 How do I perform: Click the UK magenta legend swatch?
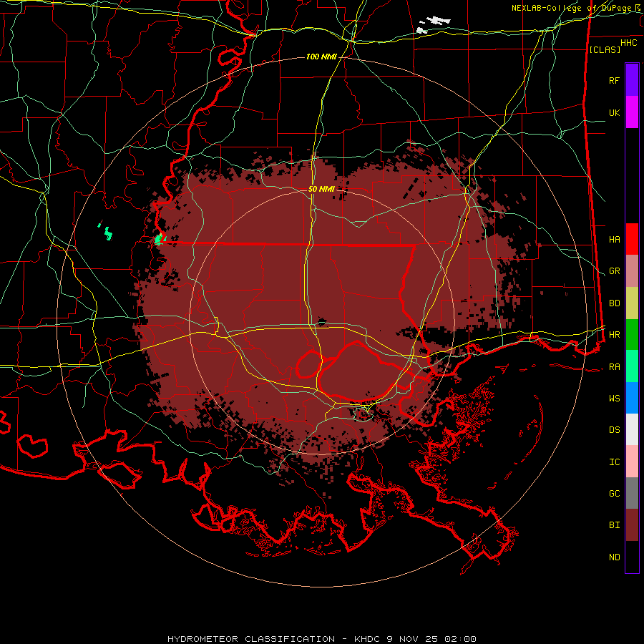(632, 112)
